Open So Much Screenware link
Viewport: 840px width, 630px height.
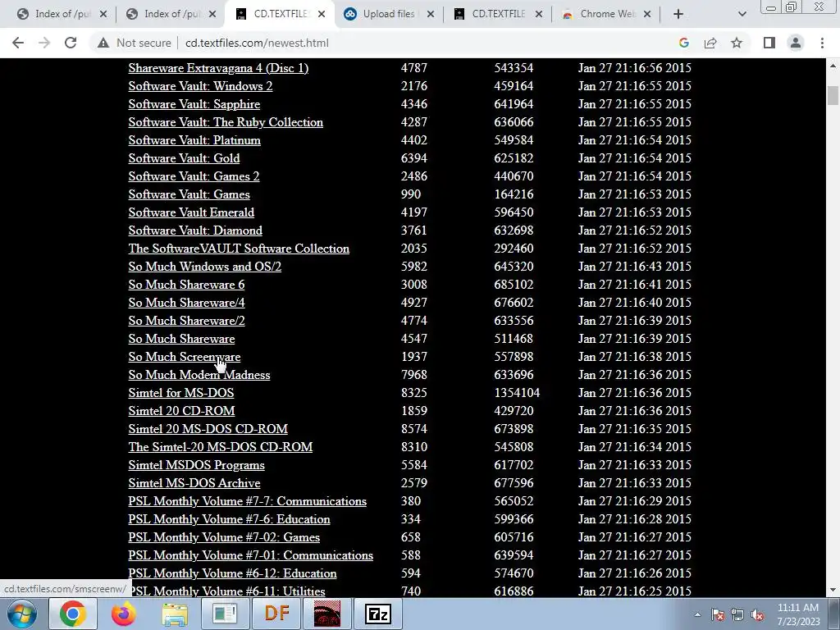185,357
